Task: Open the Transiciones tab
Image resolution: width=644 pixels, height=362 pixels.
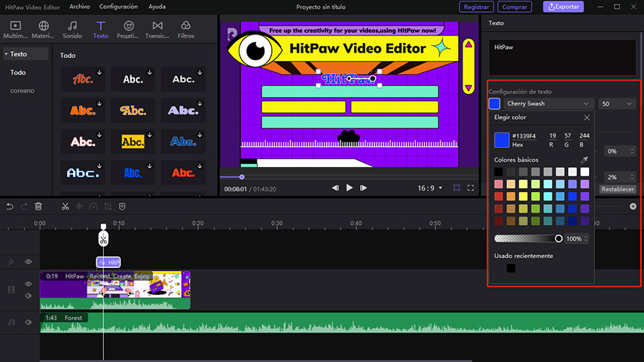Action: [157, 30]
